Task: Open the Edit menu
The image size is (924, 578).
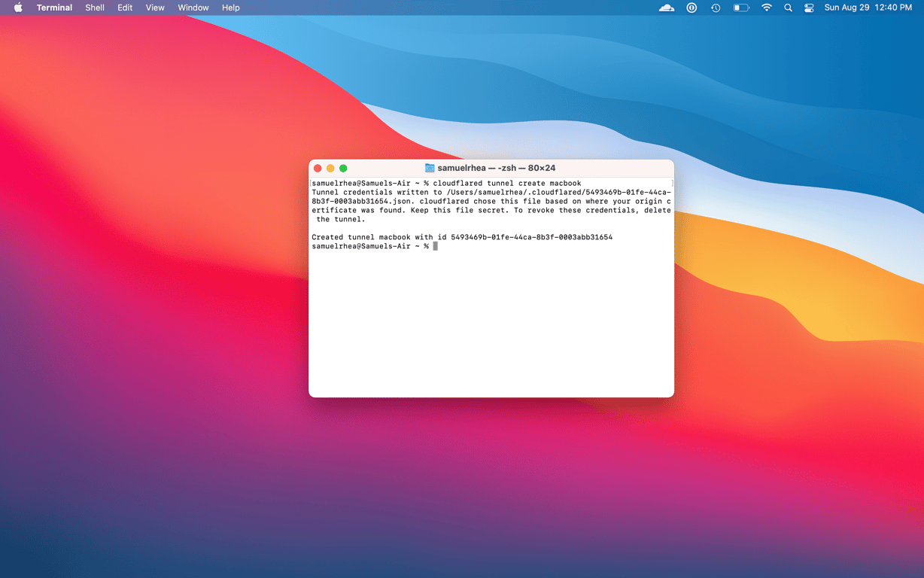Action: click(x=125, y=8)
